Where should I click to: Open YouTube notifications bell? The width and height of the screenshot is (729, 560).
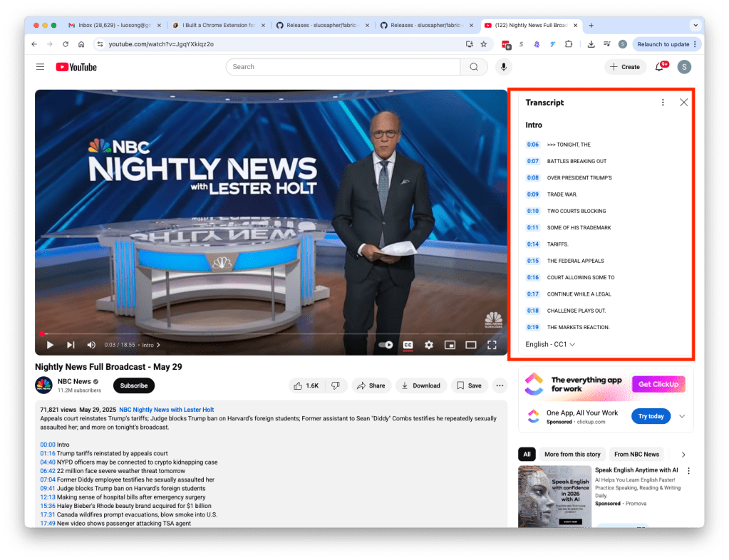(659, 67)
